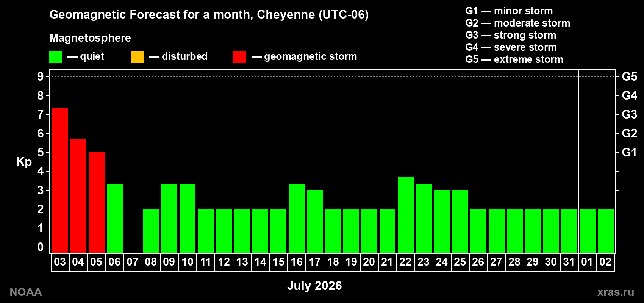This screenshot has width=644, height=303.
Task: Click the red geomagnetic storm legend swatch
Action: [239, 57]
